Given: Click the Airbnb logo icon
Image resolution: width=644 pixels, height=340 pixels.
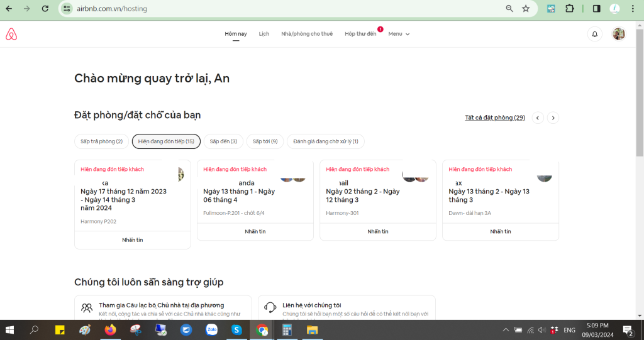Looking at the screenshot, I should coord(11,34).
